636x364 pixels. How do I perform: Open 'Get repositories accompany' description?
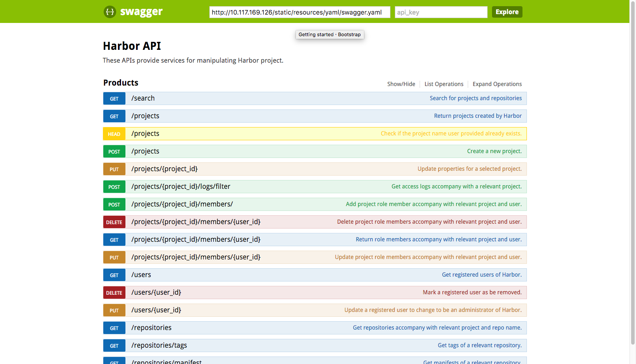coord(437,328)
